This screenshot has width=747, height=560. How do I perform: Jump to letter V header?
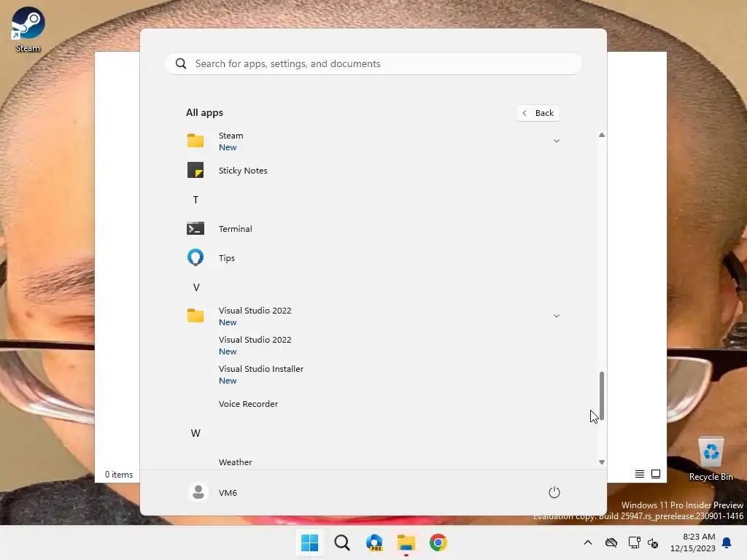196,287
